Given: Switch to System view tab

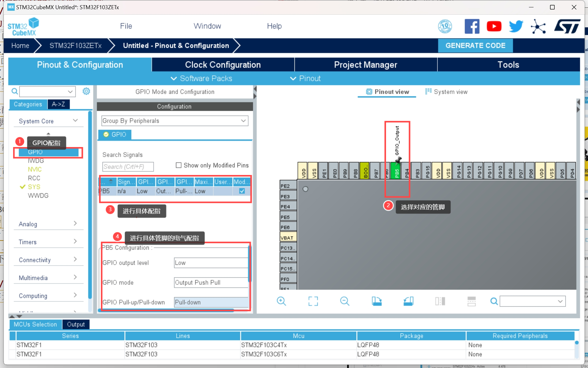Looking at the screenshot, I should coord(447,92).
